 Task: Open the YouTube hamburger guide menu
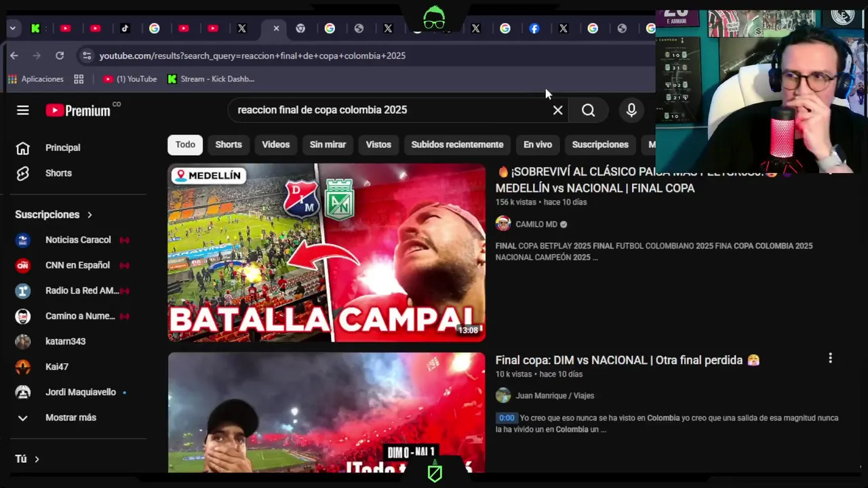point(23,110)
